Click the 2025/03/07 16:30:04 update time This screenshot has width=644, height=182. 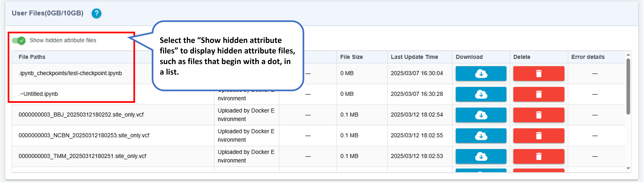click(x=417, y=73)
